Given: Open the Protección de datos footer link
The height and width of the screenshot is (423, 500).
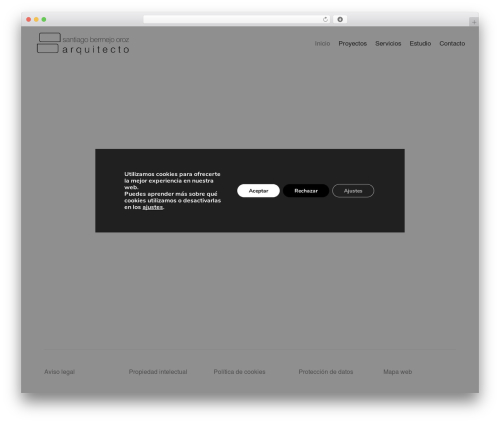Looking at the screenshot, I should (326, 372).
